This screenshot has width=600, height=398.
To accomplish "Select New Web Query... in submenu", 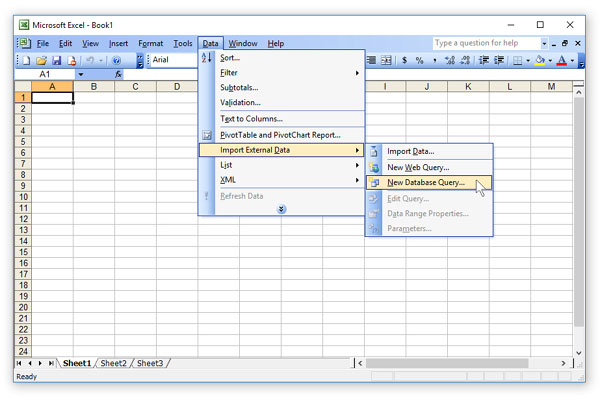I will (x=429, y=167).
